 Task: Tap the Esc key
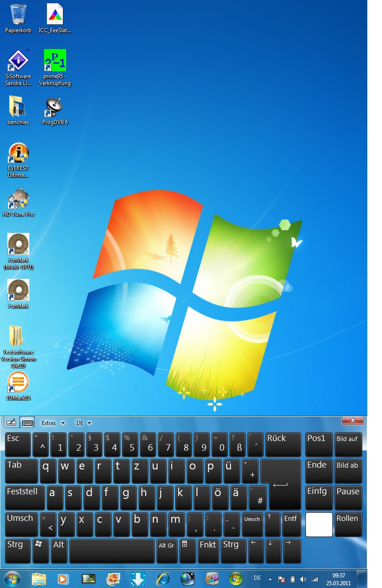pos(18,444)
